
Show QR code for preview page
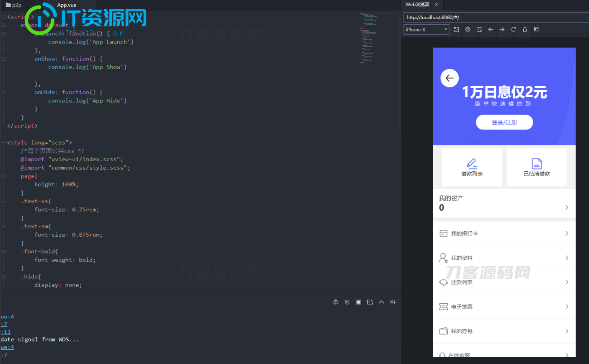(536, 29)
